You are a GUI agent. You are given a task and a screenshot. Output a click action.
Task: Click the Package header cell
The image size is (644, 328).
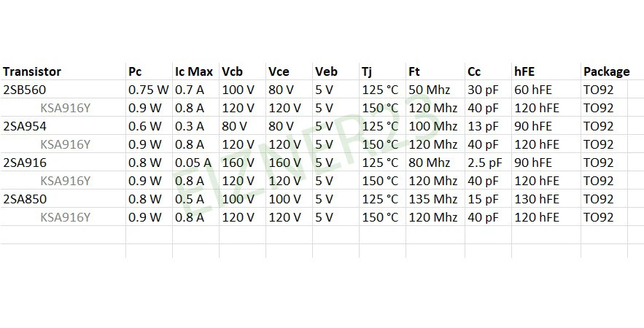[605, 71]
